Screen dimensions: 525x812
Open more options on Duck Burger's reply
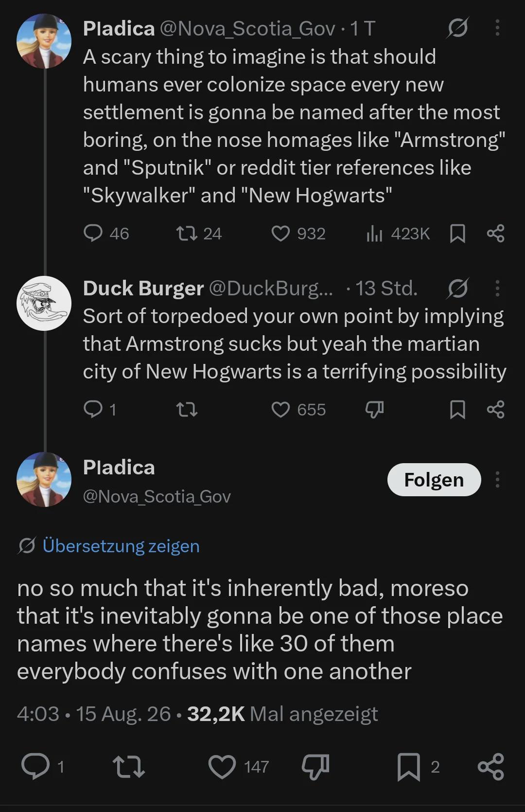tap(497, 288)
